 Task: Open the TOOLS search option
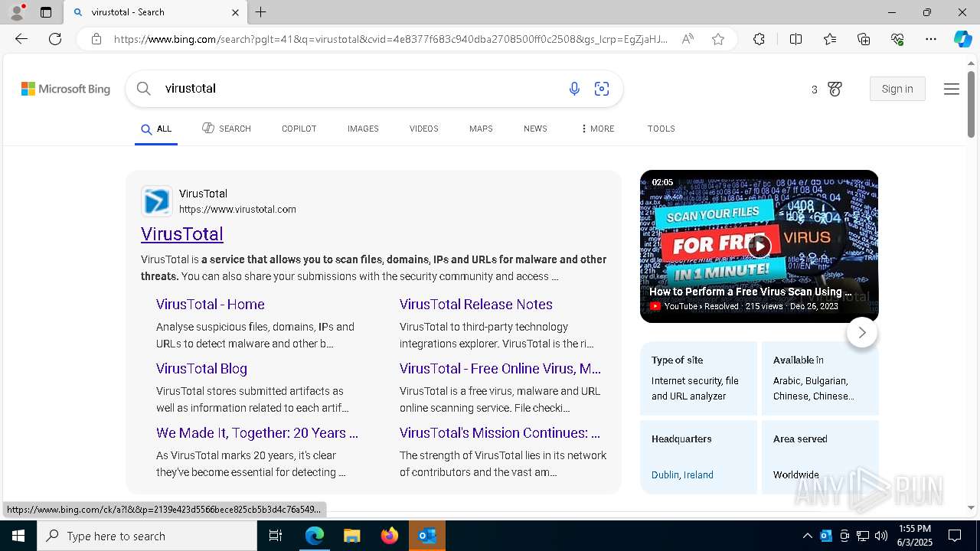661,129
